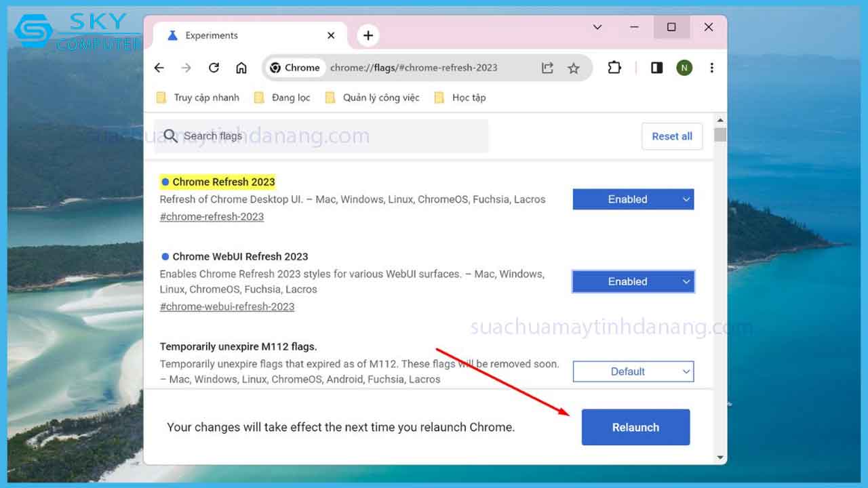Minimize the Chrome window

point(635,27)
